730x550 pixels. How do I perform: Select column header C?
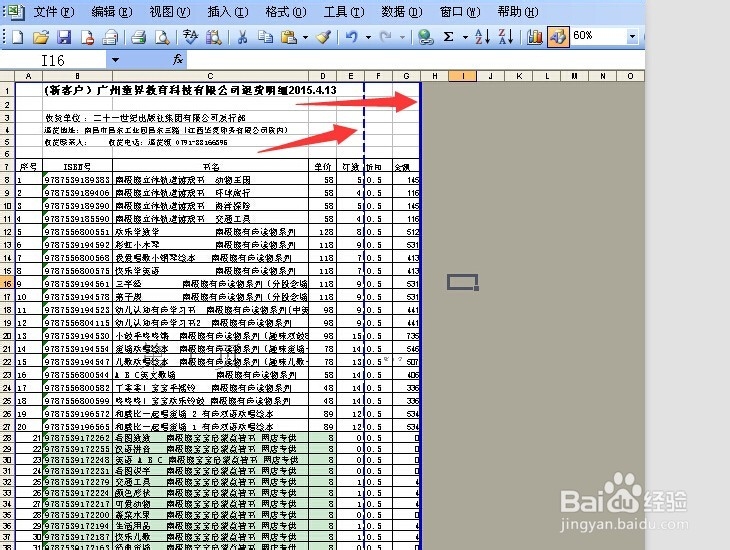[210, 76]
